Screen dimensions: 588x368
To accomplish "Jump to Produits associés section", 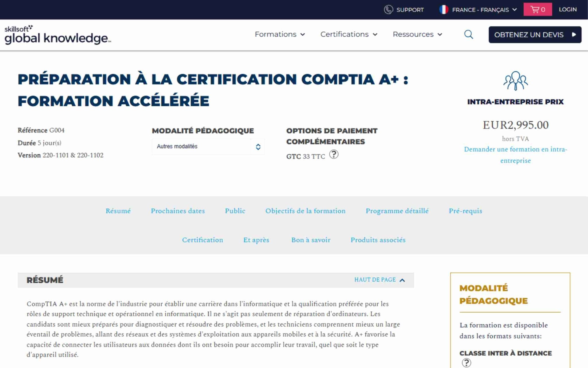I will coord(378,240).
